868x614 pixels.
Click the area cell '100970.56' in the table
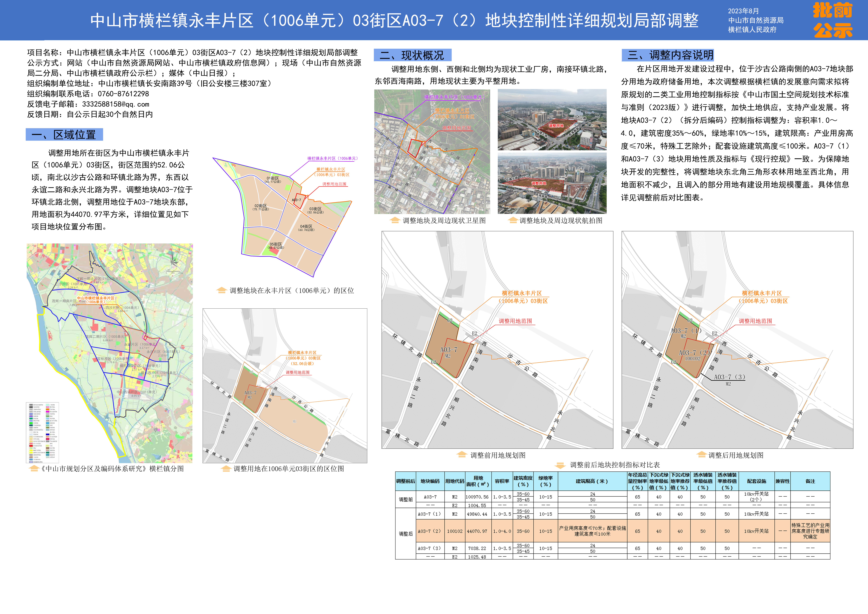click(x=478, y=497)
